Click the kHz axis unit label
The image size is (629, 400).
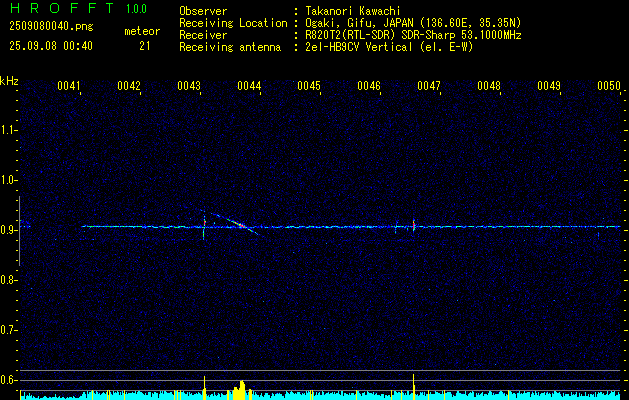point(9,81)
